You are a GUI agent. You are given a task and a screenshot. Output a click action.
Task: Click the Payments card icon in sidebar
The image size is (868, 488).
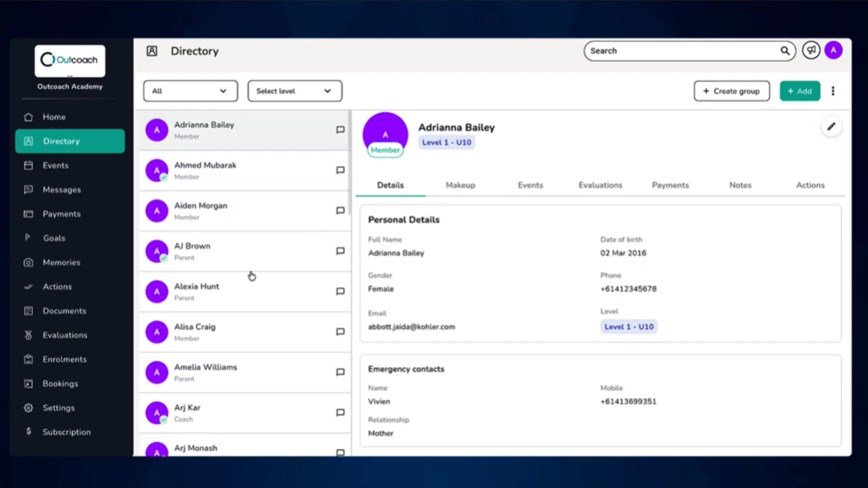(x=28, y=214)
